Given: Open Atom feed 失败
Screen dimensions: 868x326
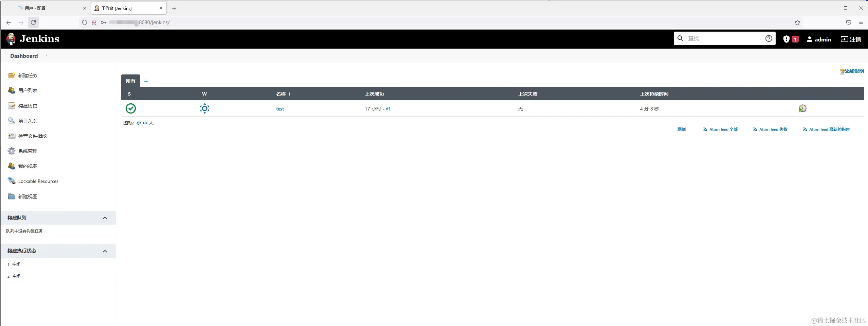Looking at the screenshot, I should coord(770,130).
